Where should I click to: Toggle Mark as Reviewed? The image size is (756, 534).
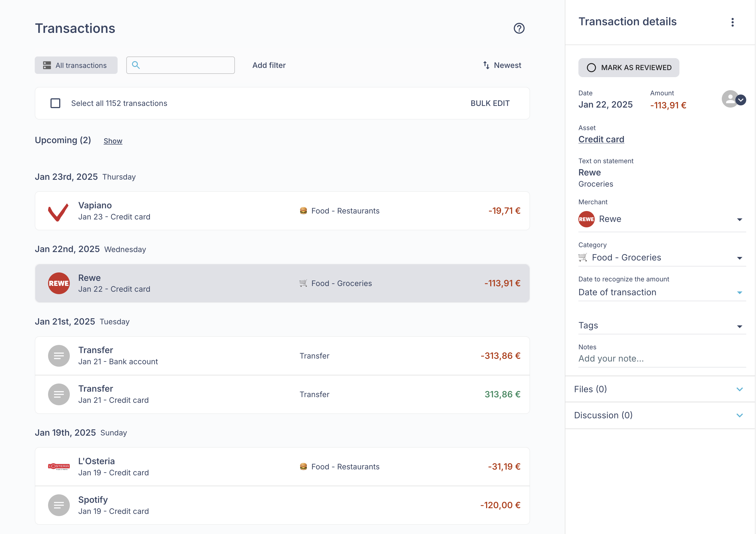[629, 68]
